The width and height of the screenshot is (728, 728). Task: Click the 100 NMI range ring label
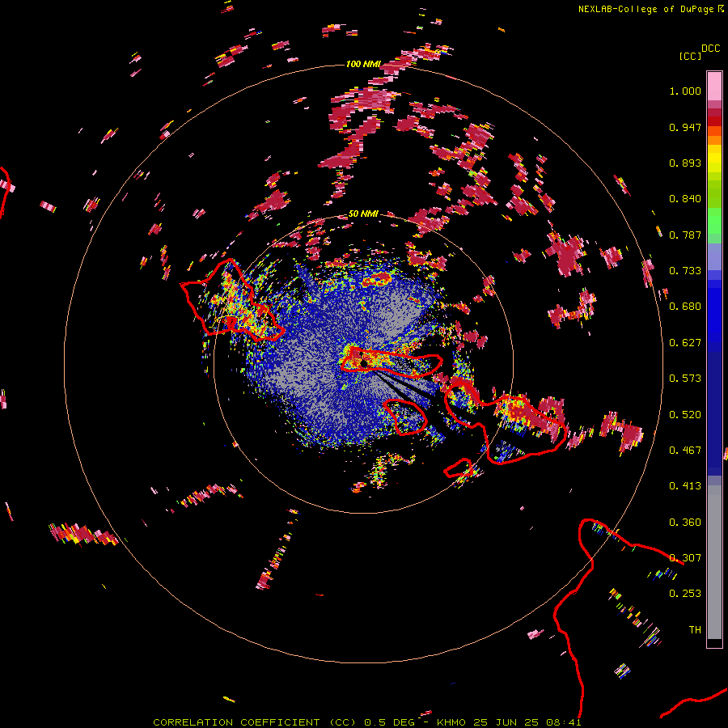click(x=363, y=64)
